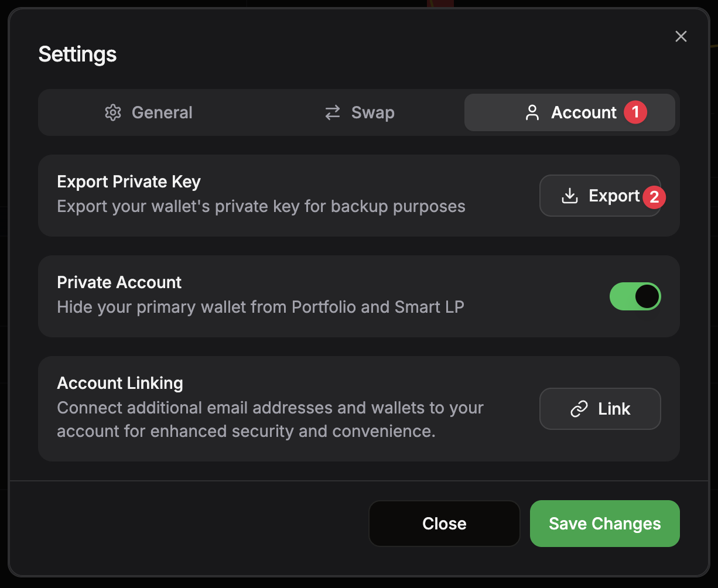The image size is (718, 588).
Task: Toggle hiding primary wallet from Portfolio
Action: (635, 296)
